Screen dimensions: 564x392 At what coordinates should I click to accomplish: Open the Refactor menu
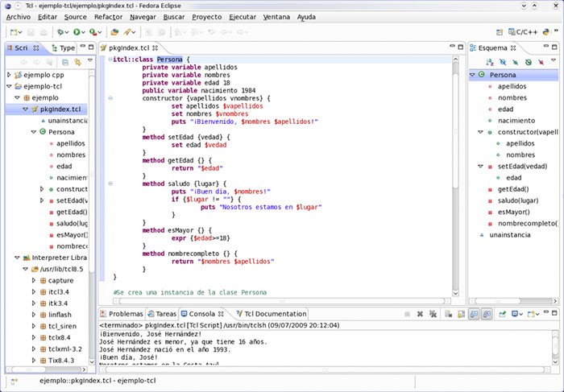(x=108, y=16)
